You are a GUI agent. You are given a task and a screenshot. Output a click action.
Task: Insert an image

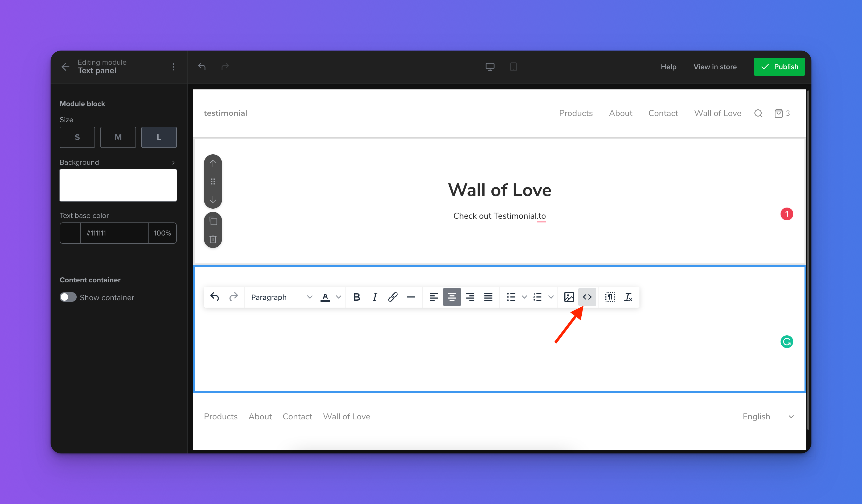569,297
